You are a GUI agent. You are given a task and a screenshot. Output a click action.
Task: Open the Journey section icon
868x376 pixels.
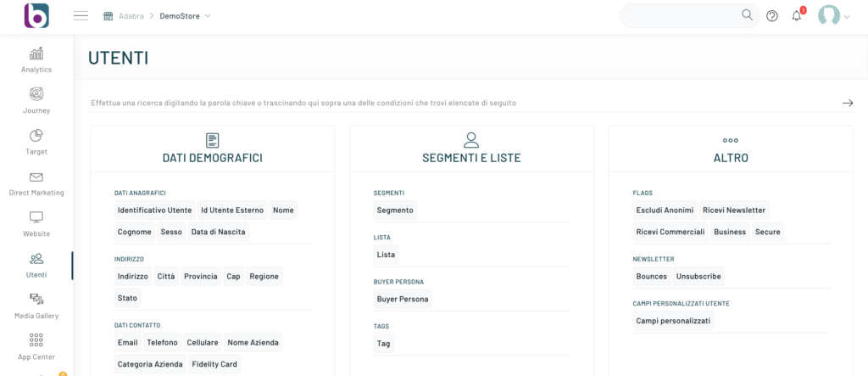coord(36,94)
